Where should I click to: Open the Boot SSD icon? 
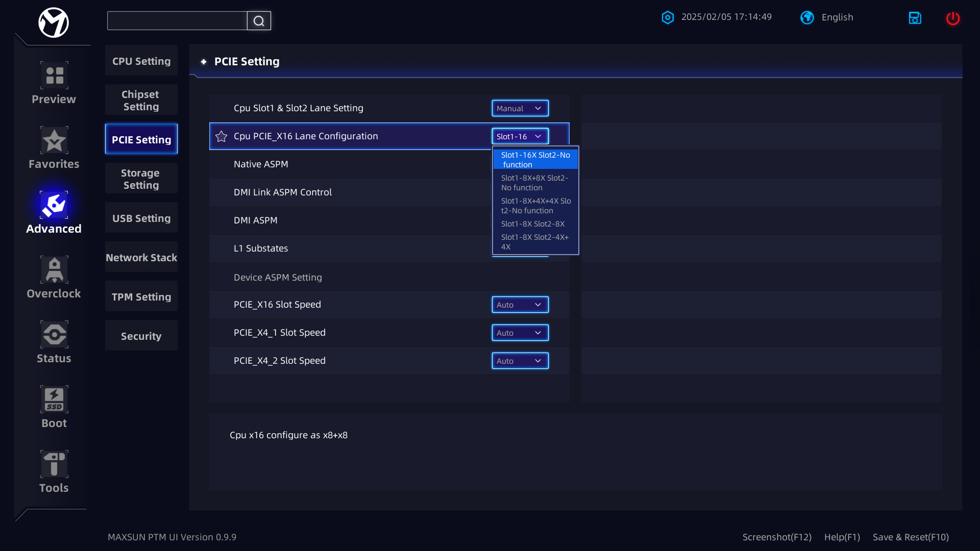54,399
